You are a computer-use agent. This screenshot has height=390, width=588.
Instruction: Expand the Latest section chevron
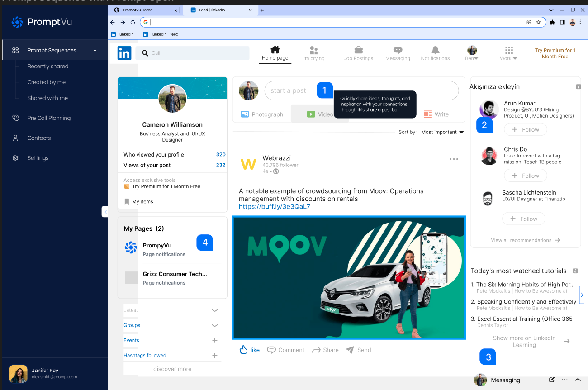pyautogui.click(x=215, y=310)
